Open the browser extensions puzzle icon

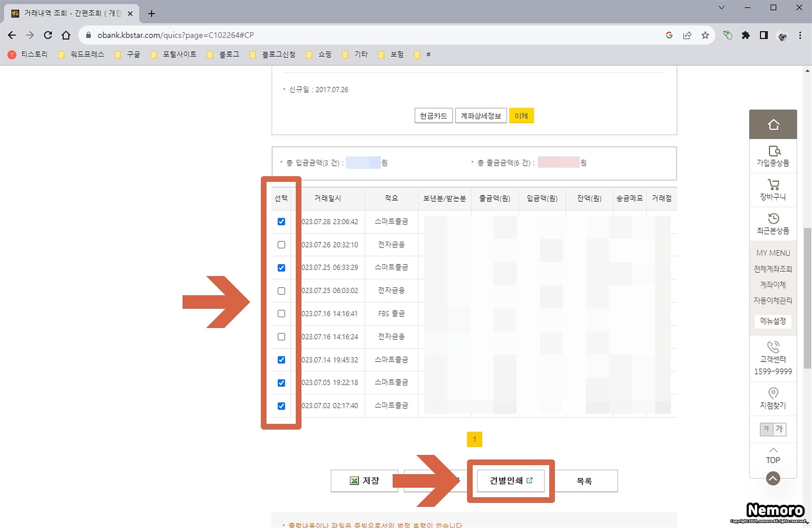[x=745, y=35]
